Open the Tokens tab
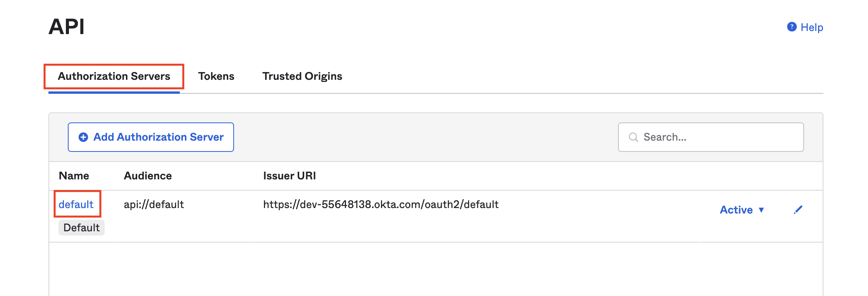The height and width of the screenshot is (296, 868). pos(216,76)
